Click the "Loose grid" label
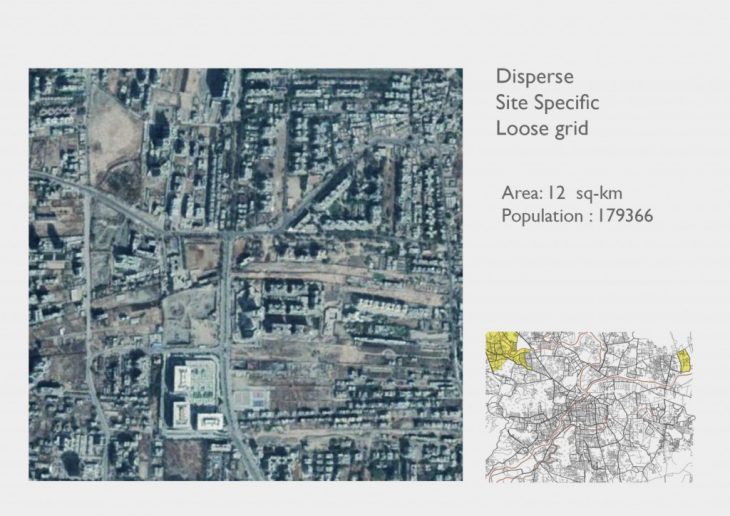 (x=539, y=129)
